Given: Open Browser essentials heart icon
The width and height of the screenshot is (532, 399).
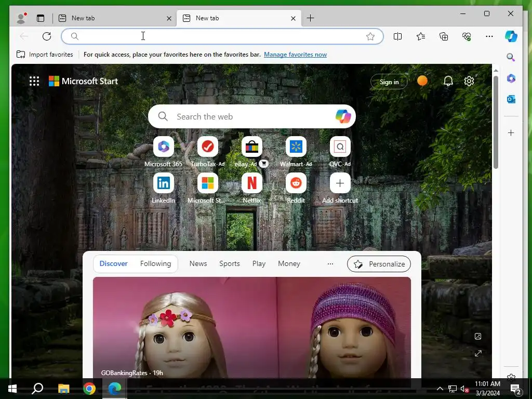Looking at the screenshot, I should (x=467, y=36).
